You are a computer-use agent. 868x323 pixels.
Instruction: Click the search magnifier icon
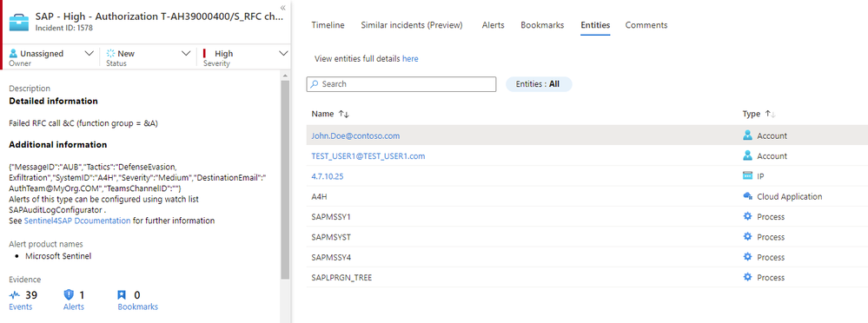point(315,84)
